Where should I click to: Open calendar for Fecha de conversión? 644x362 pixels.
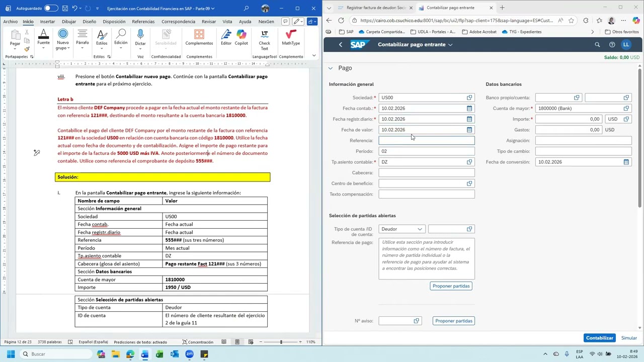point(626,162)
